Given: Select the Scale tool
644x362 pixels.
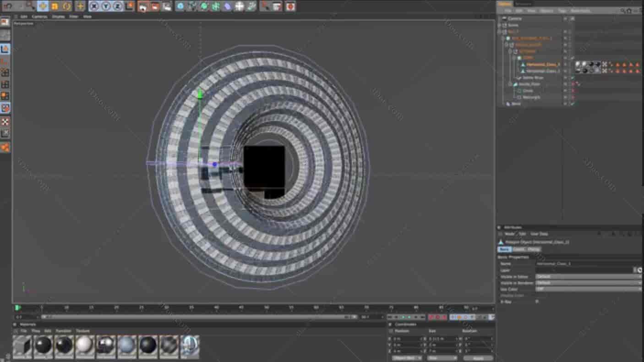Looking at the screenshot, I should (x=54, y=6).
